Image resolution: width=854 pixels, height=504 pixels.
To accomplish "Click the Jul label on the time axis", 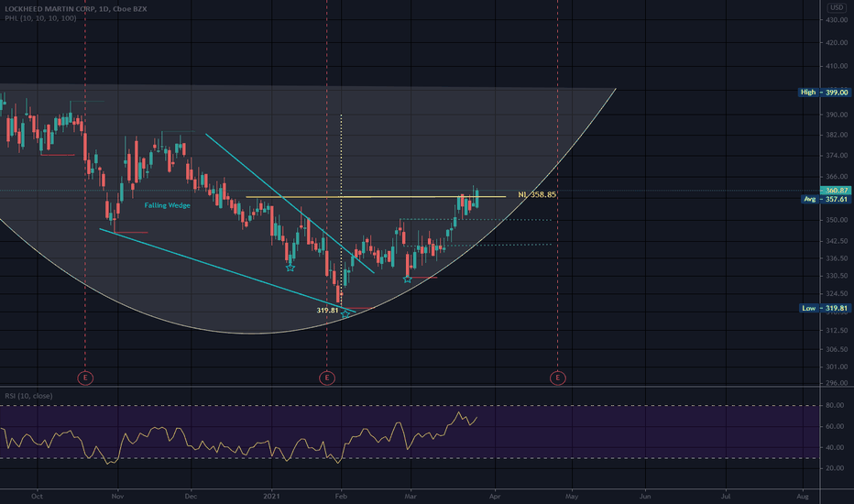I will 726,497.
